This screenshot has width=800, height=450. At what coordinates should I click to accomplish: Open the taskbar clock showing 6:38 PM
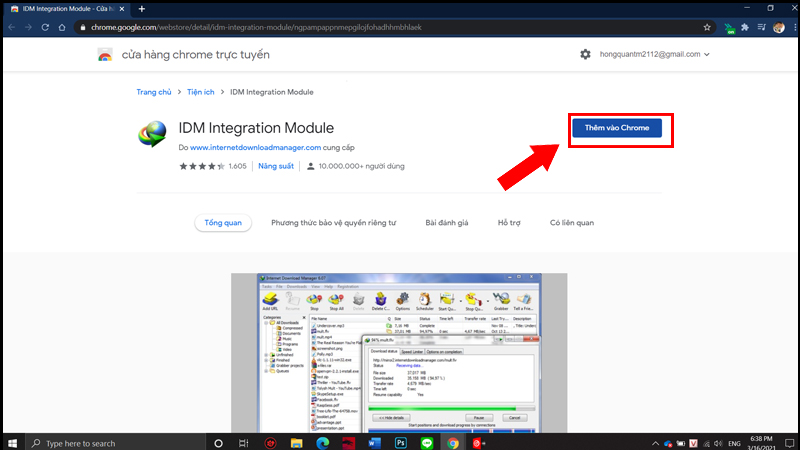[761, 443]
